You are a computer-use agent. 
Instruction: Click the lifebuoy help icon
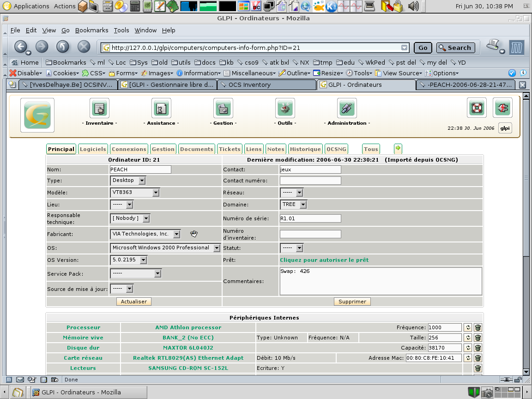coord(477,108)
